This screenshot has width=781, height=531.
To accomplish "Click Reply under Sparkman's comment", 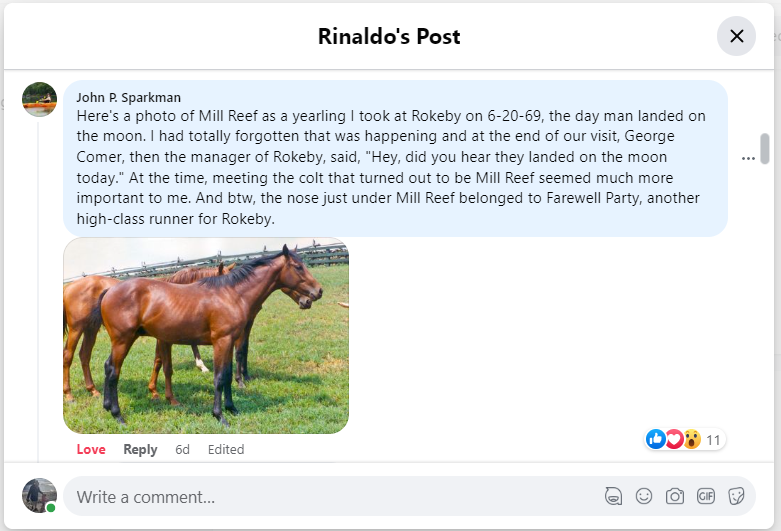I will coord(140,449).
